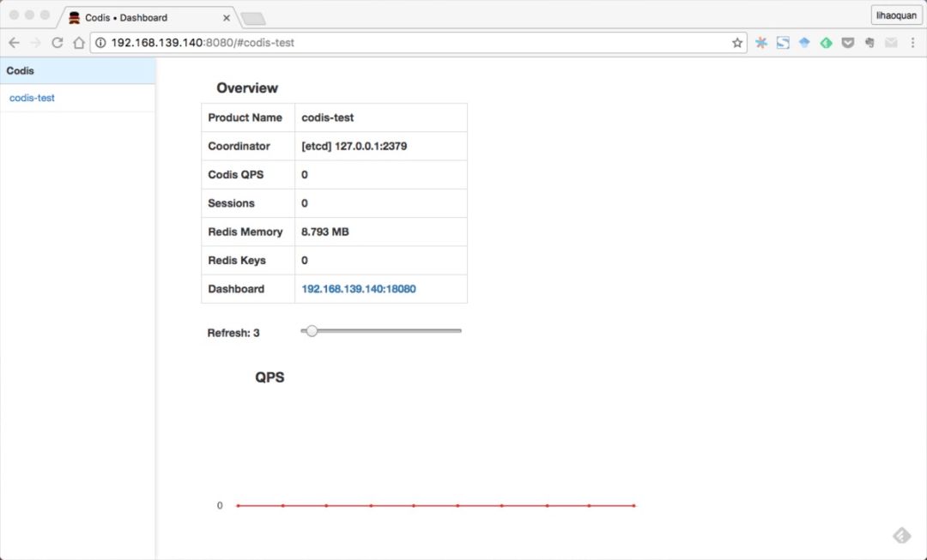Click the QPS chart title
The image size is (927, 560).
(x=270, y=377)
